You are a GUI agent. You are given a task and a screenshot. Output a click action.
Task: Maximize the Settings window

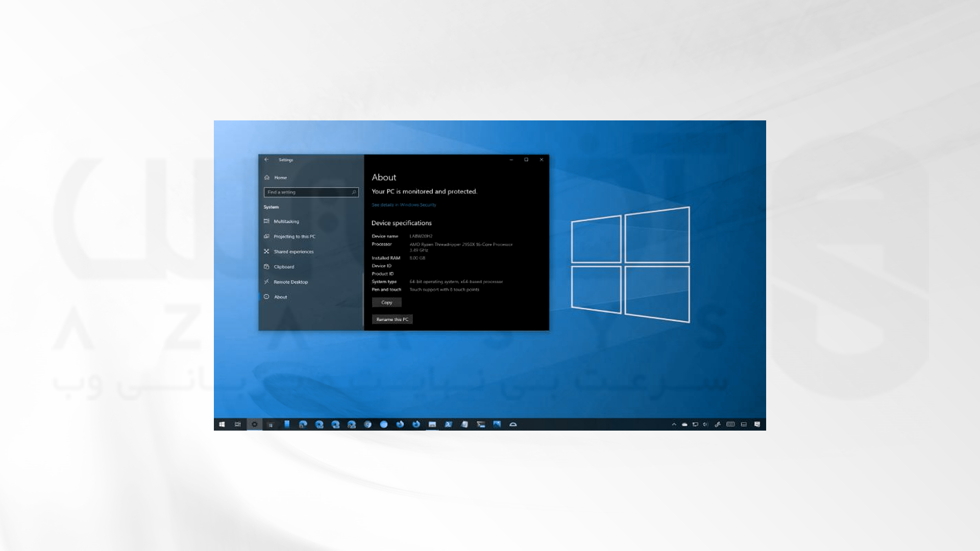click(526, 160)
